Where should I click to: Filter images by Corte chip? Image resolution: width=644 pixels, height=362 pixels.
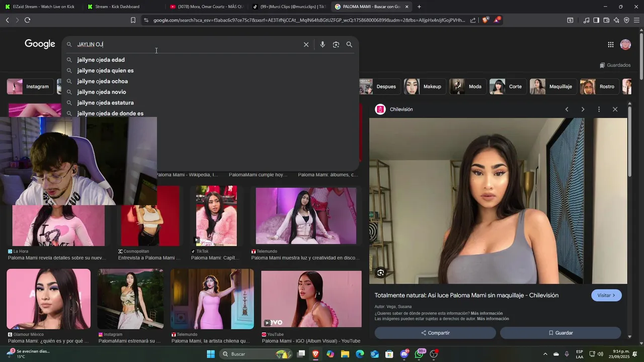[508, 86]
